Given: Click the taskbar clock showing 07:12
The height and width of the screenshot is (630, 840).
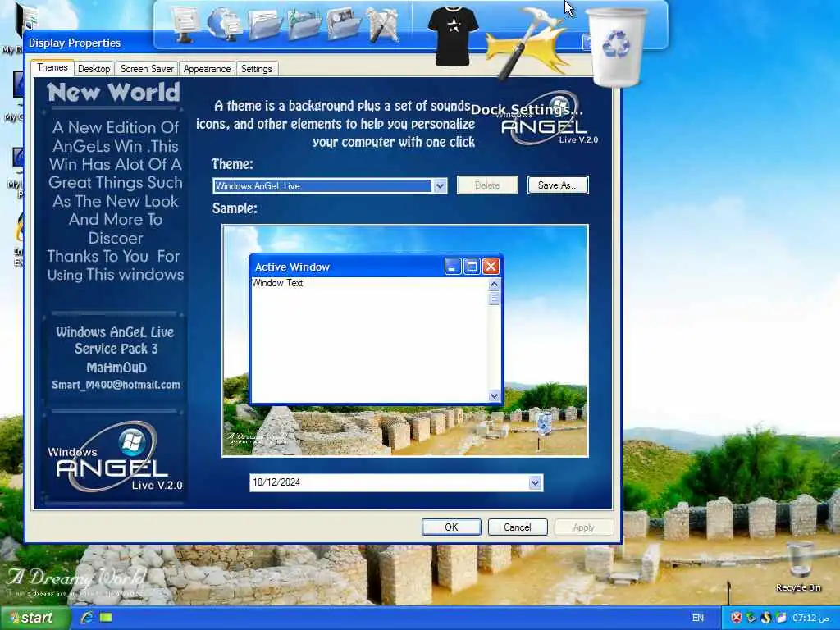Looking at the screenshot, I should tap(810, 618).
